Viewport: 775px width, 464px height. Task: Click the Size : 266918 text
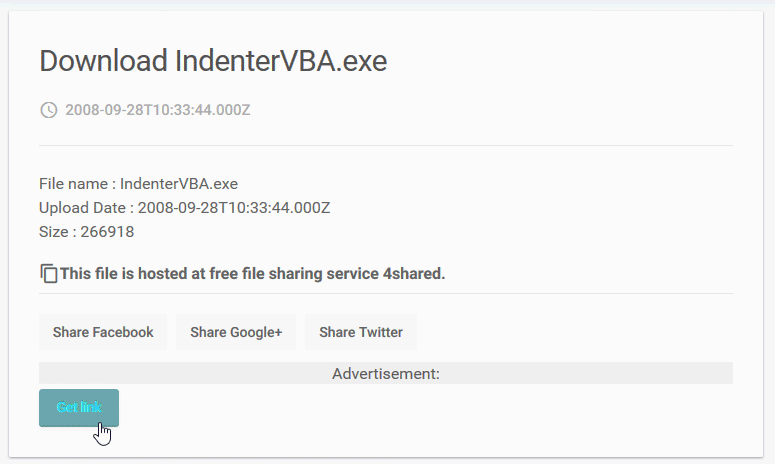pyautogui.click(x=86, y=232)
